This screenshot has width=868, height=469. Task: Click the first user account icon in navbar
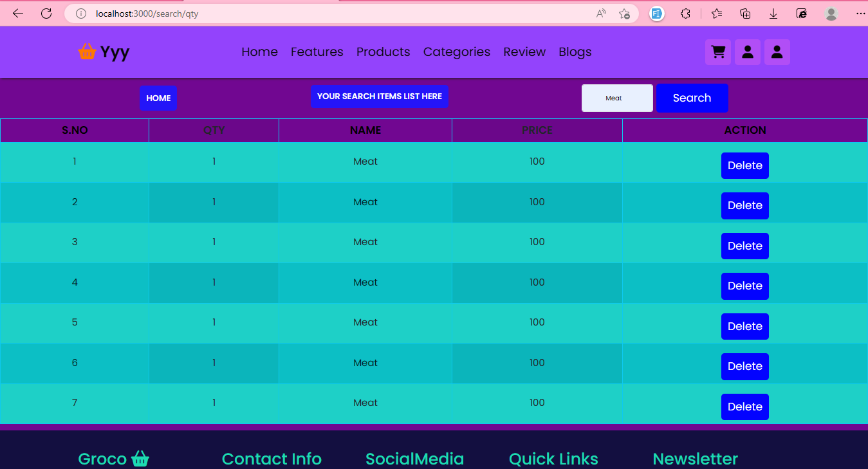pos(748,52)
